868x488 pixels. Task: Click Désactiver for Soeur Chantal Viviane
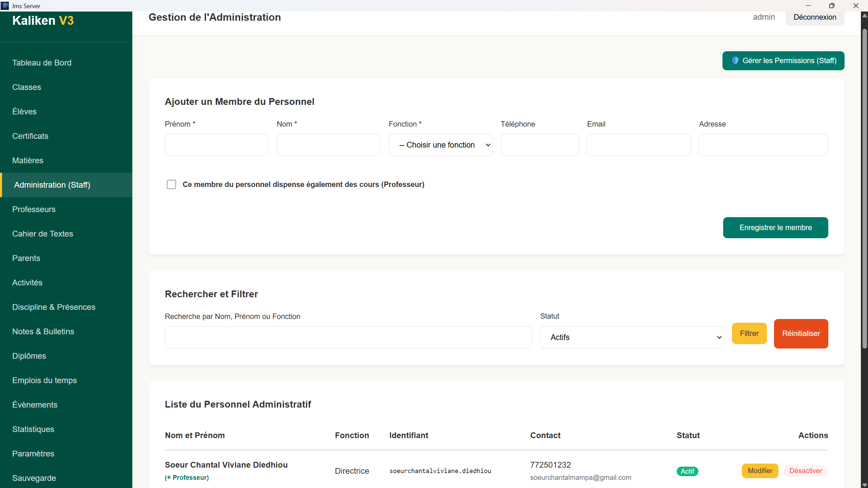click(806, 471)
